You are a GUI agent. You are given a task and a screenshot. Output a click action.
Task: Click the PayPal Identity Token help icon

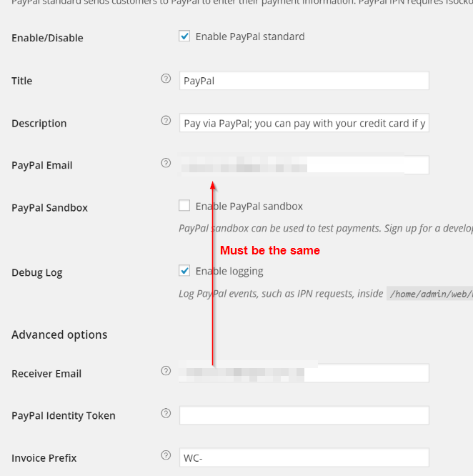(166, 413)
